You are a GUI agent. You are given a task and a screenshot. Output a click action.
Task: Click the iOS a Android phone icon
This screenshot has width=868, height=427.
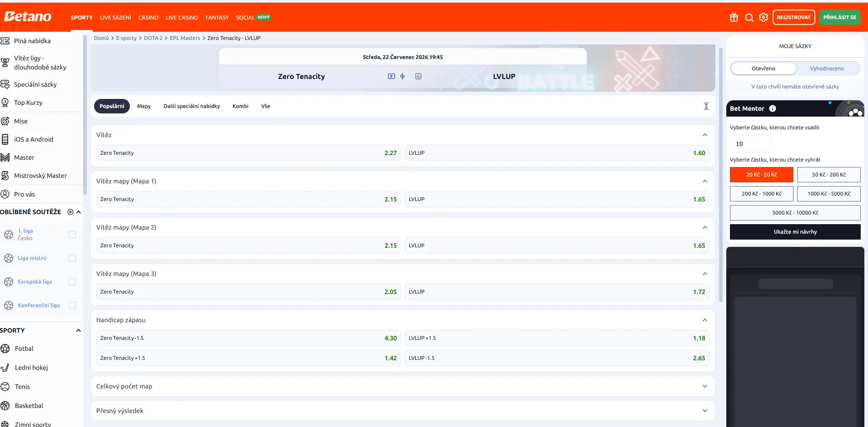5,139
